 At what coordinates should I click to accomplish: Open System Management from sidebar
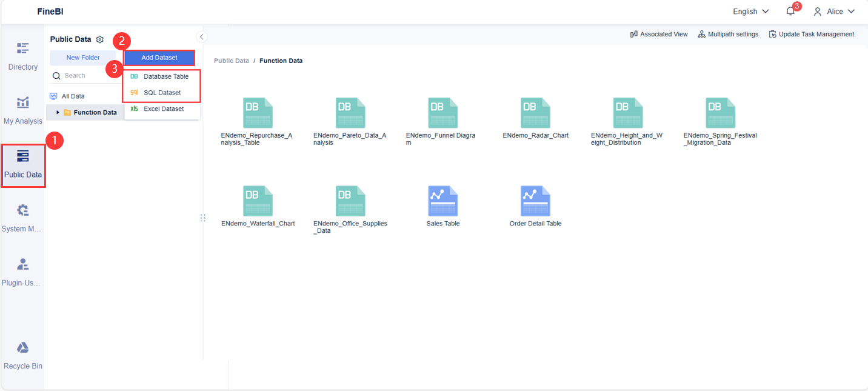(x=22, y=217)
